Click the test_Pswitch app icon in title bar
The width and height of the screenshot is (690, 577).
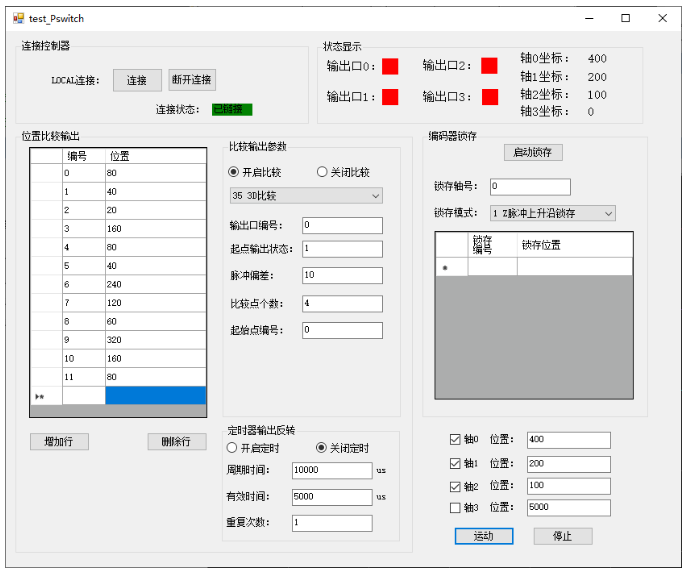(18, 18)
